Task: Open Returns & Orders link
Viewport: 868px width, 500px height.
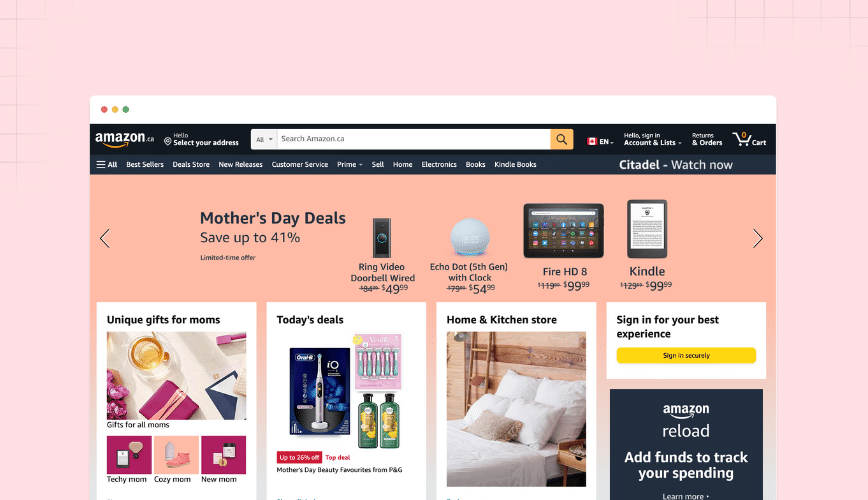Action: 707,140
